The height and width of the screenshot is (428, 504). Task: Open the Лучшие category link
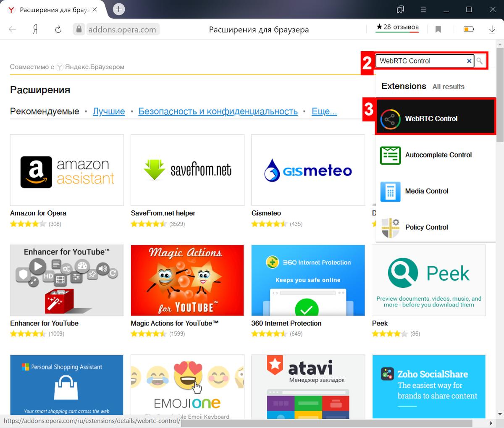click(109, 111)
